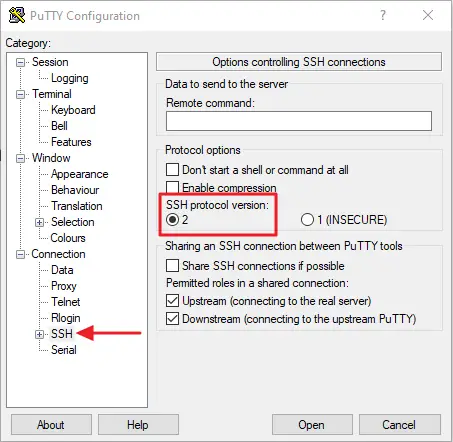
Task: Click the About button
Action: pos(51,425)
